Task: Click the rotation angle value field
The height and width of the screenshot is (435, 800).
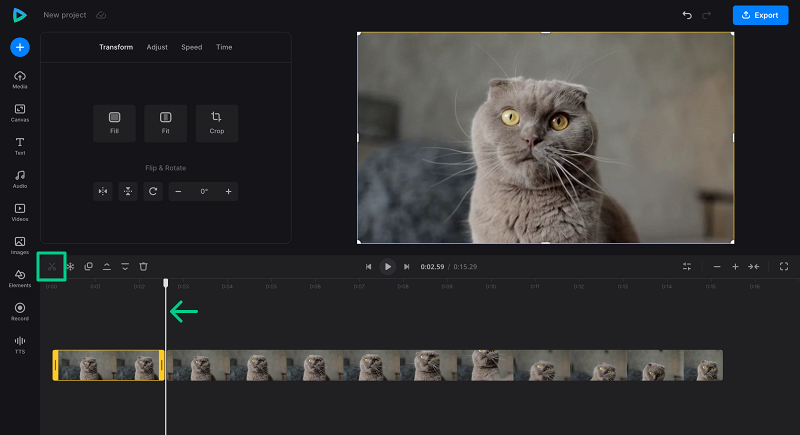Action: (204, 191)
